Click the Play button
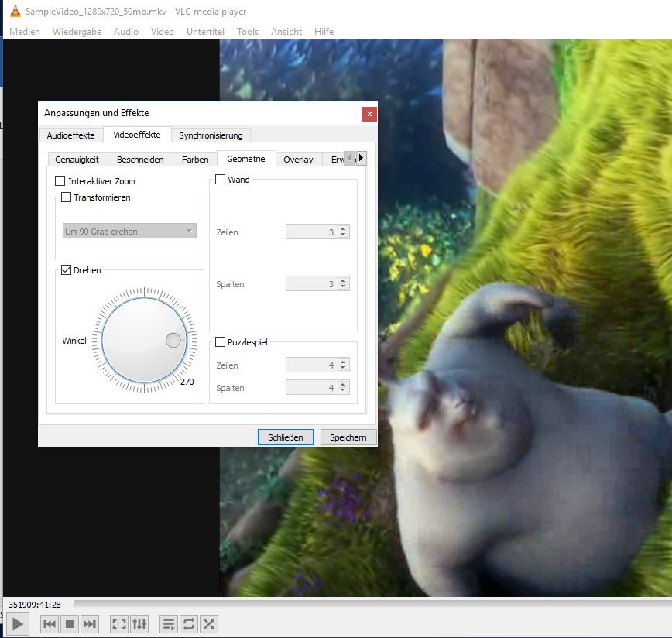The image size is (672, 638). [x=17, y=624]
